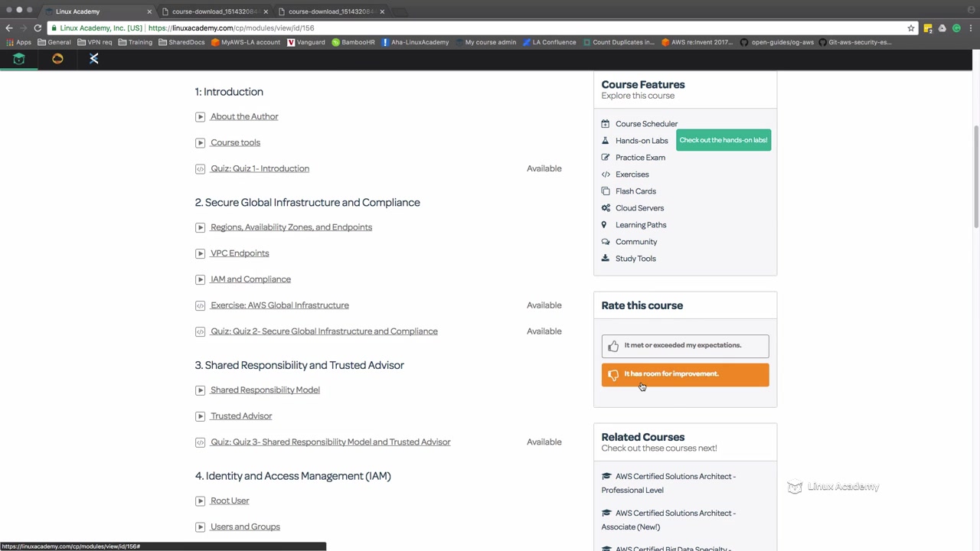
Task: Open the Practice Exam feature link
Action: tap(640, 158)
